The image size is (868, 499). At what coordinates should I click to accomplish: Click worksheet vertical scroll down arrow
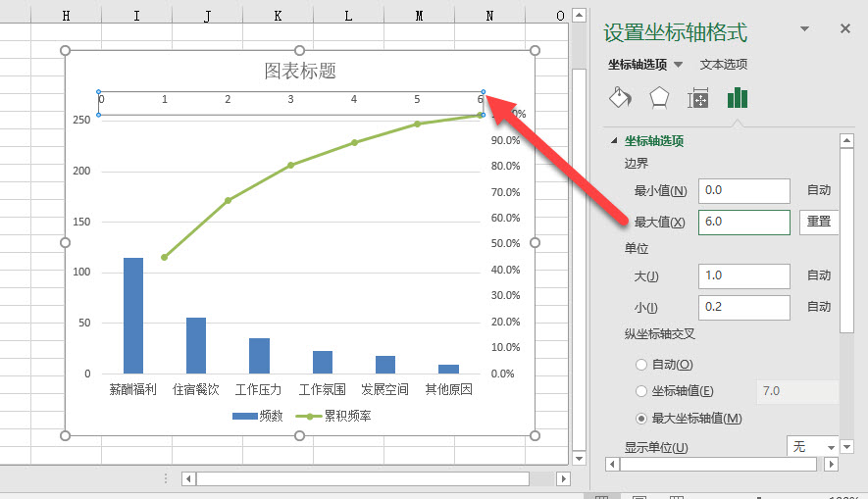pyautogui.click(x=579, y=458)
